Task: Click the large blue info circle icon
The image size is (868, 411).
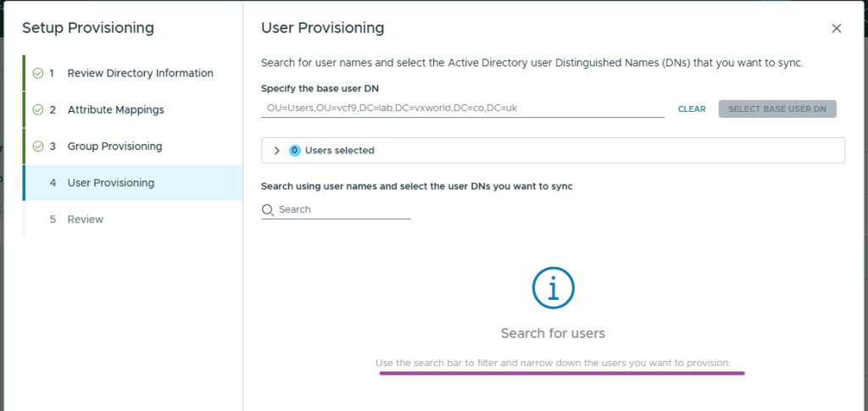Action: [553, 289]
